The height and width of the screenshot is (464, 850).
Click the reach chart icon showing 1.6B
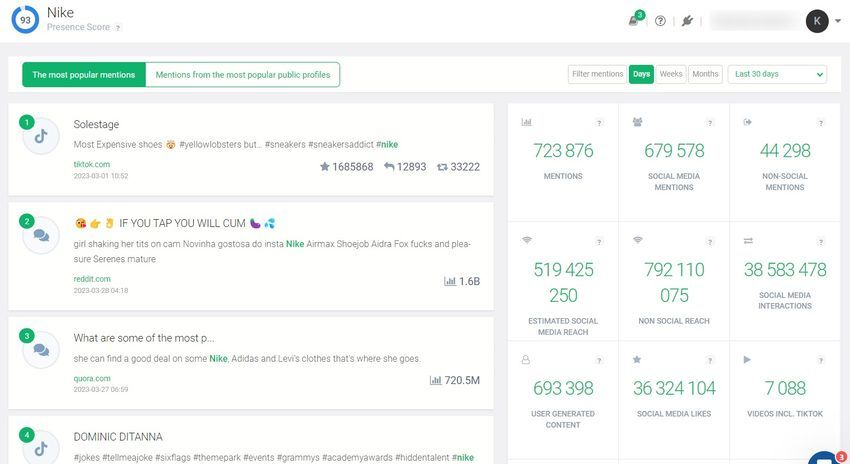[x=450, y=281]
